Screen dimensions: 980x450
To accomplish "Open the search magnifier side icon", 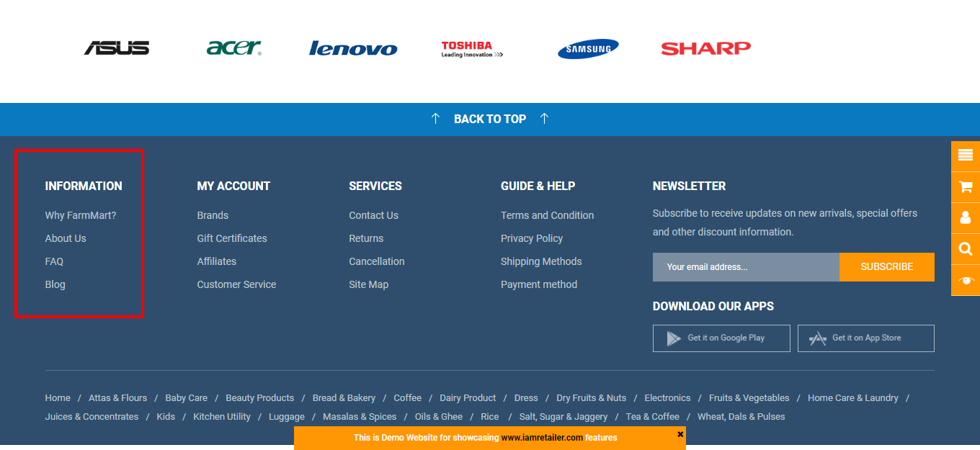I will 966,249.
